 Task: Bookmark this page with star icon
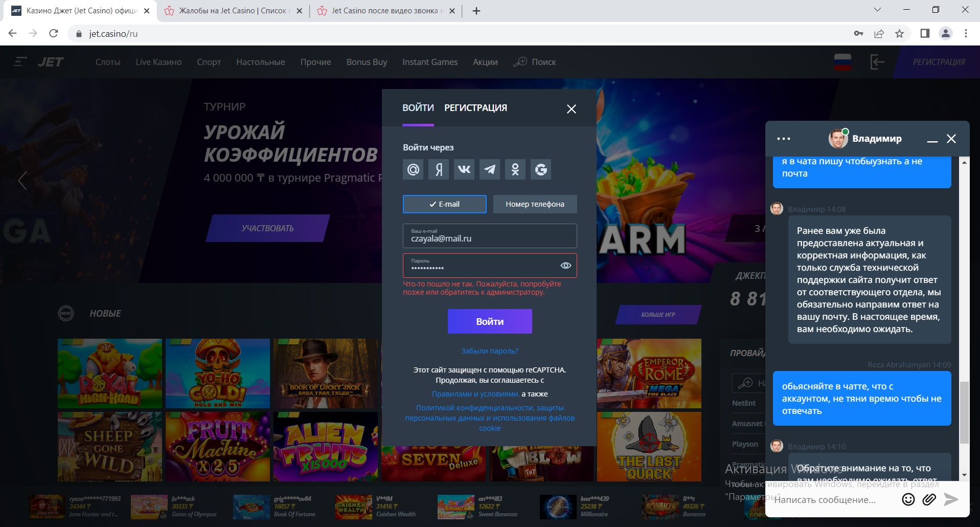pos(900,34)
